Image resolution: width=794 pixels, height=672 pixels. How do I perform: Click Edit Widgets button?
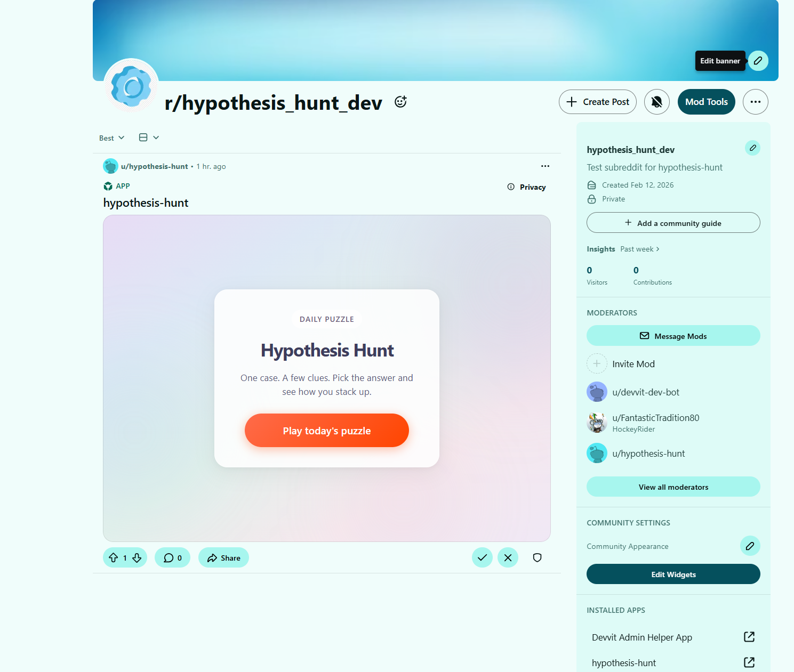pyautogui.click(x=673, y=574)
